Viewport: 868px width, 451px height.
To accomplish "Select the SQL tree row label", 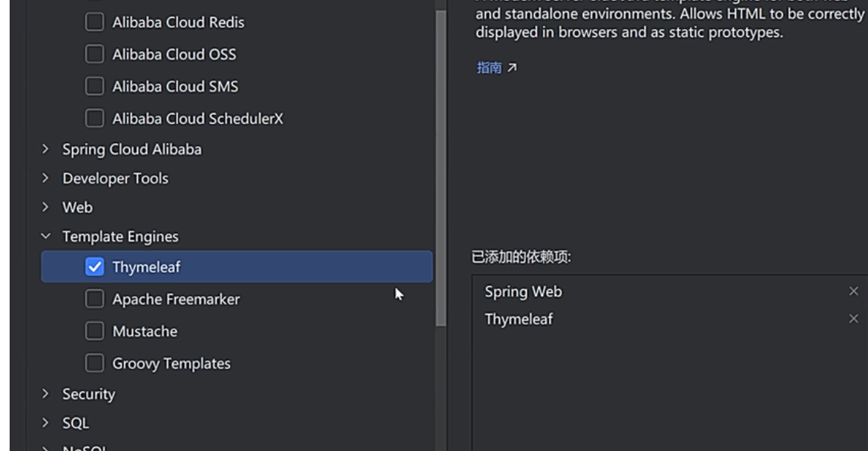I will [x=75, y=424].
